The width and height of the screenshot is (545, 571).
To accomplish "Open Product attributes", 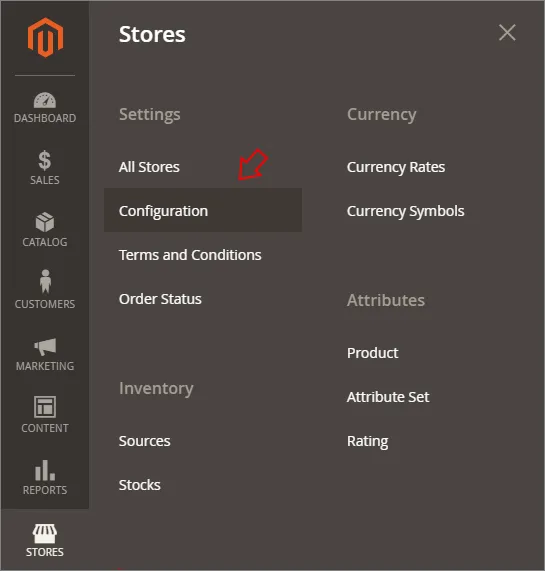I will [372, 353].
